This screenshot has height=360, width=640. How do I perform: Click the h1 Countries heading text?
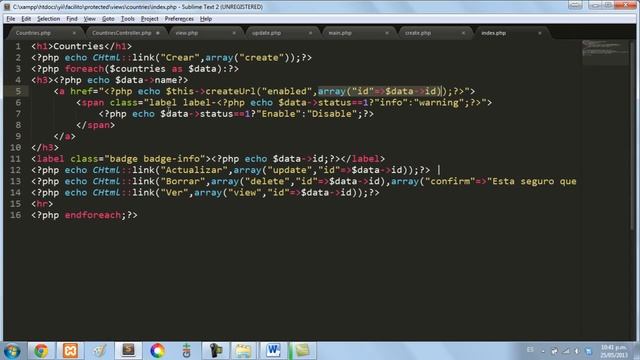coord(78,47)
